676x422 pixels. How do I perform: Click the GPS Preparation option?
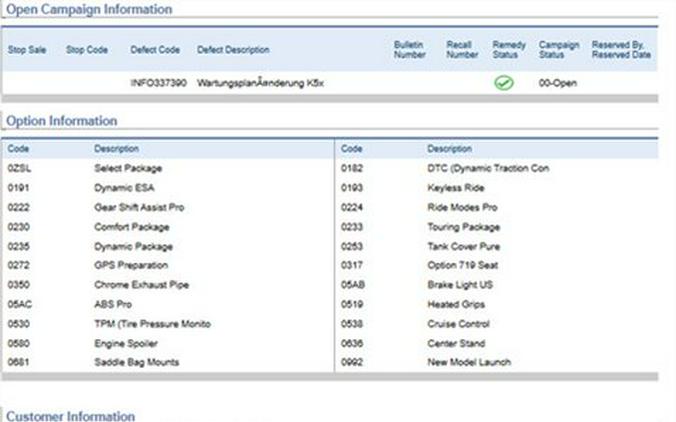coord(131,266)
